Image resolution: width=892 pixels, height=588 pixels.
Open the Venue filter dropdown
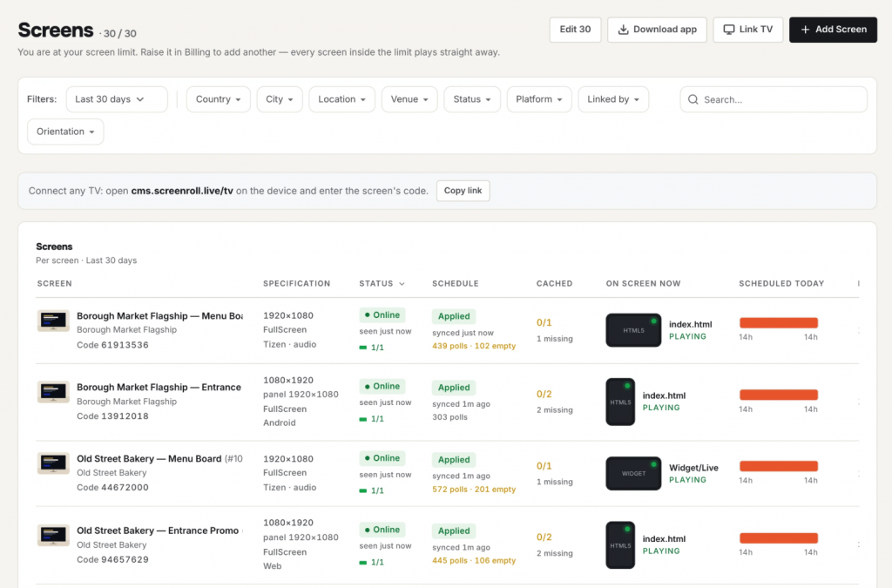pyautogui.click(x=409, y=99)
